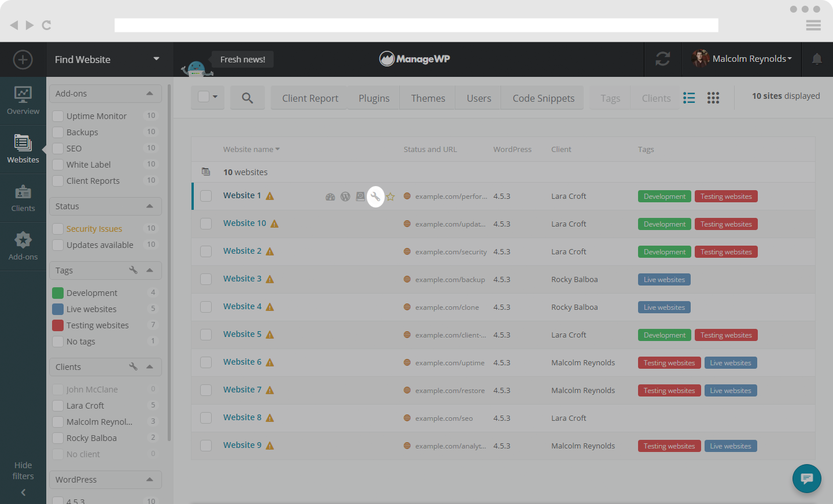Image resolution: width=833 pixels, height=504 pixels.
Task: Toggle the Uptime Monitor filter checkbox
Action: click(58, 116)
